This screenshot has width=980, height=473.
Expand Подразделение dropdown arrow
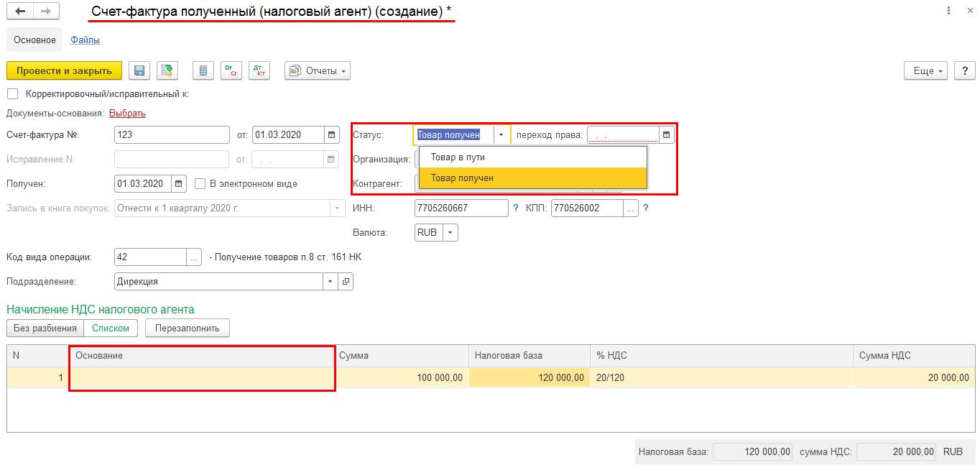[x=330, y=282]
